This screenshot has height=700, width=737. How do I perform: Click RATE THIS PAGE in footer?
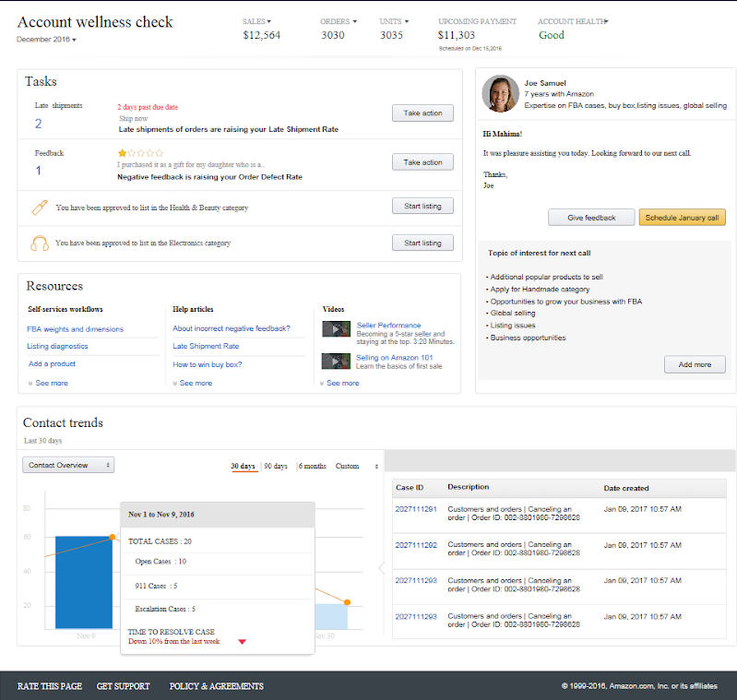[x=50, y=686]
